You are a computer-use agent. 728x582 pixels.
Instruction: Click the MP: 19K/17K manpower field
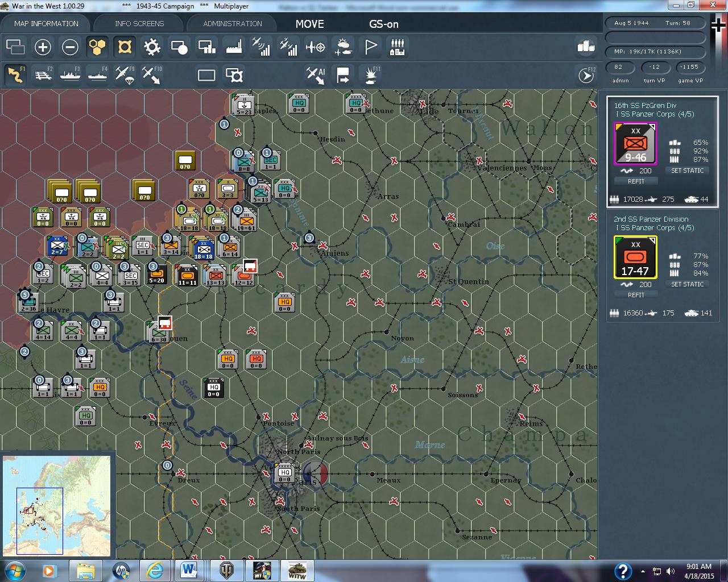tap(655, 52)
